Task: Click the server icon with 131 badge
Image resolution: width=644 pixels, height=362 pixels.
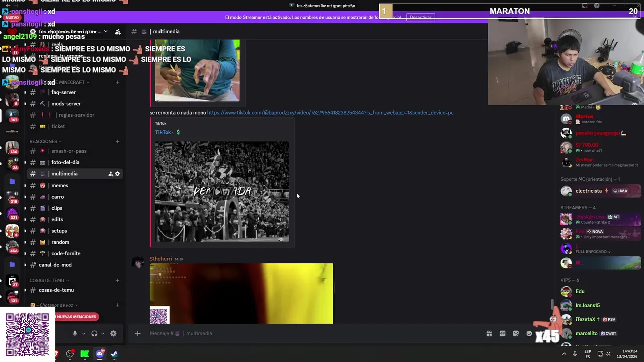Action: coord(12,297)
